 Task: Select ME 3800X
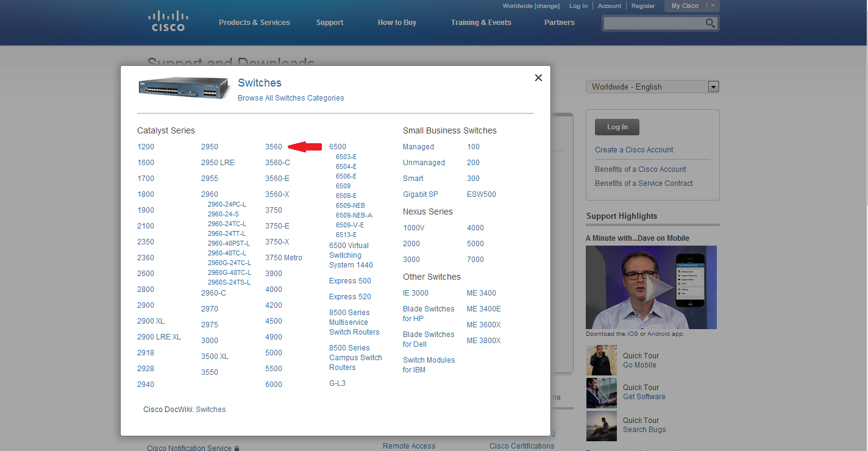(483, 341)
